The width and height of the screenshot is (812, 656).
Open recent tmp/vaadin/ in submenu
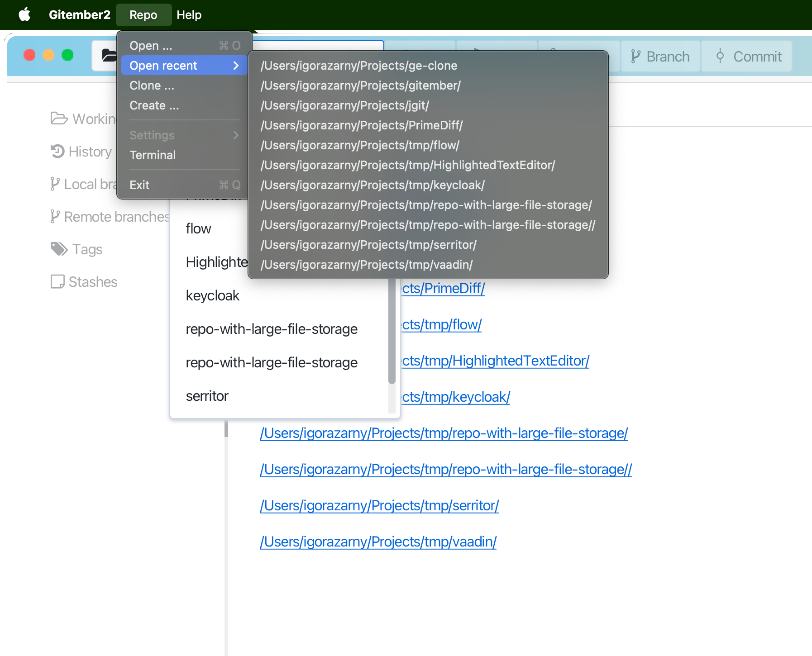pyautogui.click(x=428, y=265)
